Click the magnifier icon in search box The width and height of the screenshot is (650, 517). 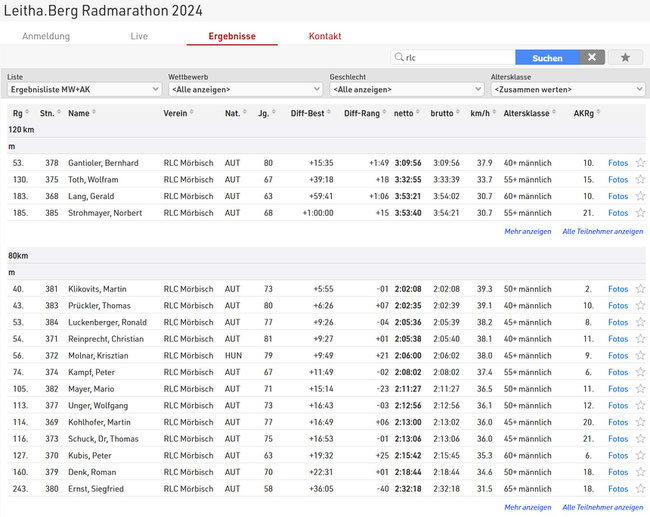tap(399, 57)
